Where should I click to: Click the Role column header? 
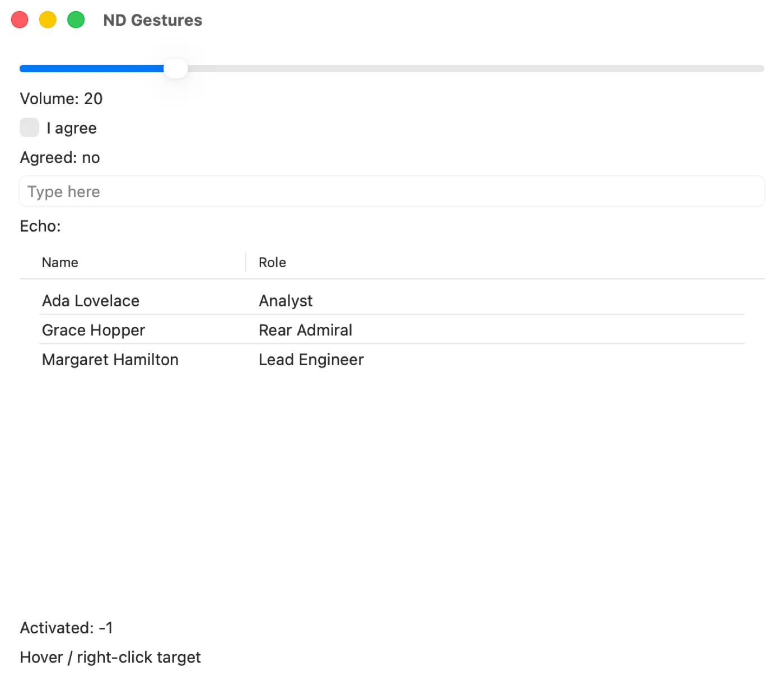click(272, 263)
